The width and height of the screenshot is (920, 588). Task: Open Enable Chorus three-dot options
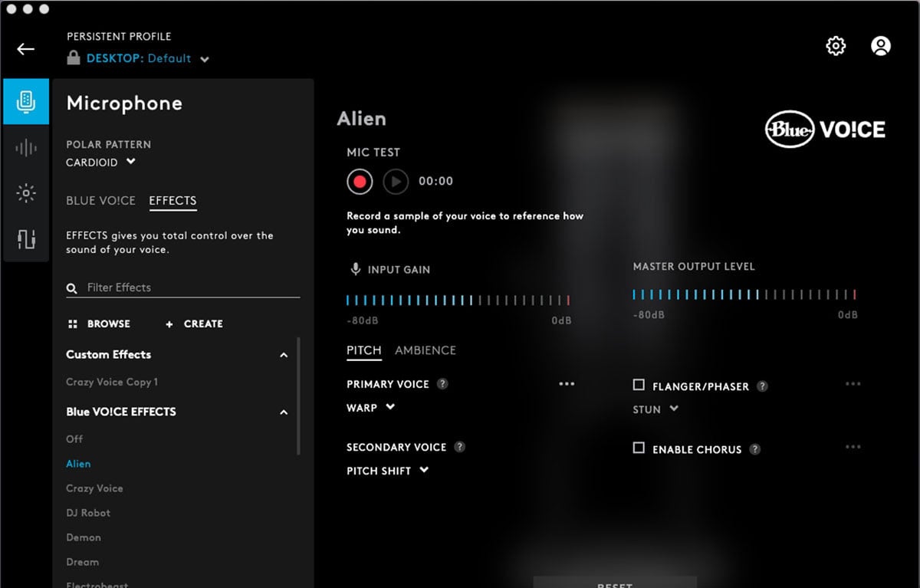pyautogui.click(x=853, y=447)
